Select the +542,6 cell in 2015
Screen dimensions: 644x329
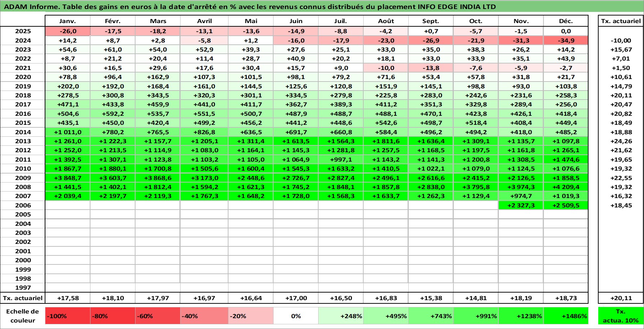(386, 123)
